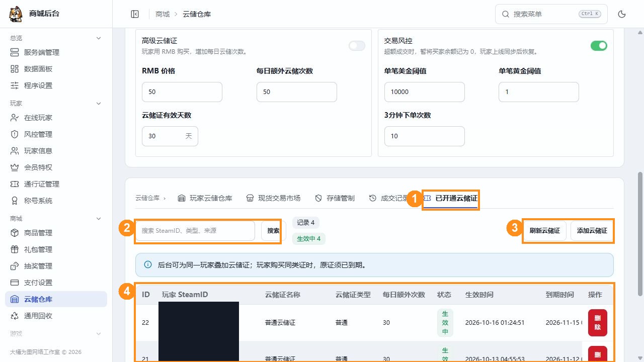The height and width of the screenshot is (362, 644).
Task: Click the 搜索 button
Action: 273,231
